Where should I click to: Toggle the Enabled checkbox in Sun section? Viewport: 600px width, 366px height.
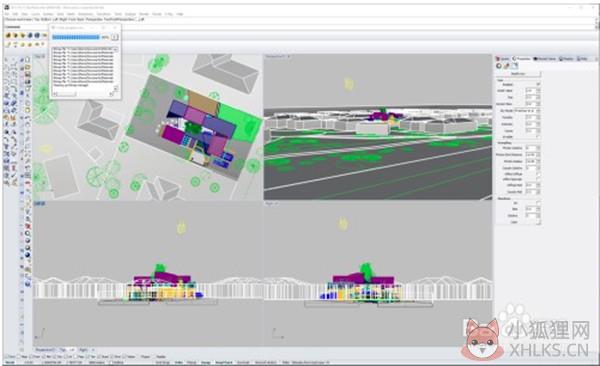coord(538,84)
